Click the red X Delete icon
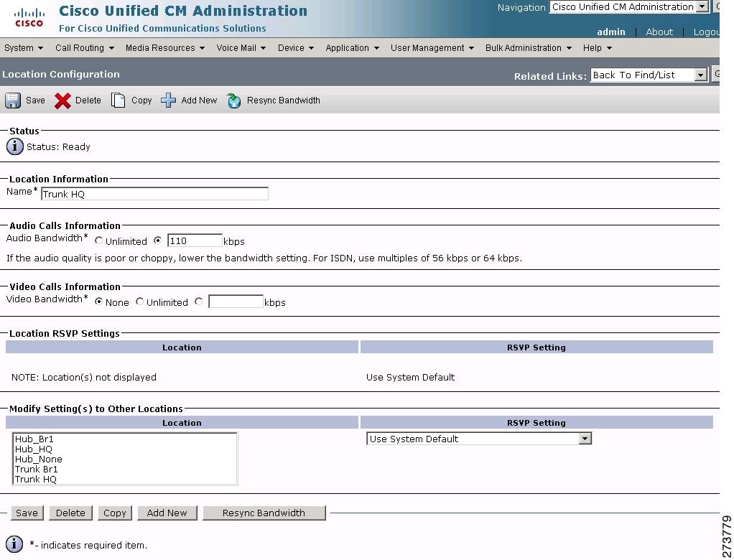Image resolution: width=734 pixels, height=560 pixels. tap(62, 100)
